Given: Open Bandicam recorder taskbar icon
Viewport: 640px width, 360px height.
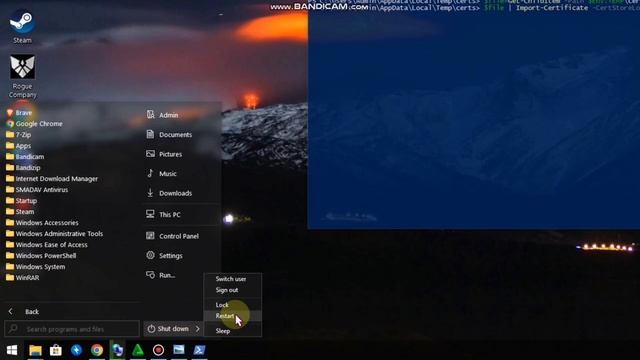Looking at the screenshot, I should click(158, 350).
